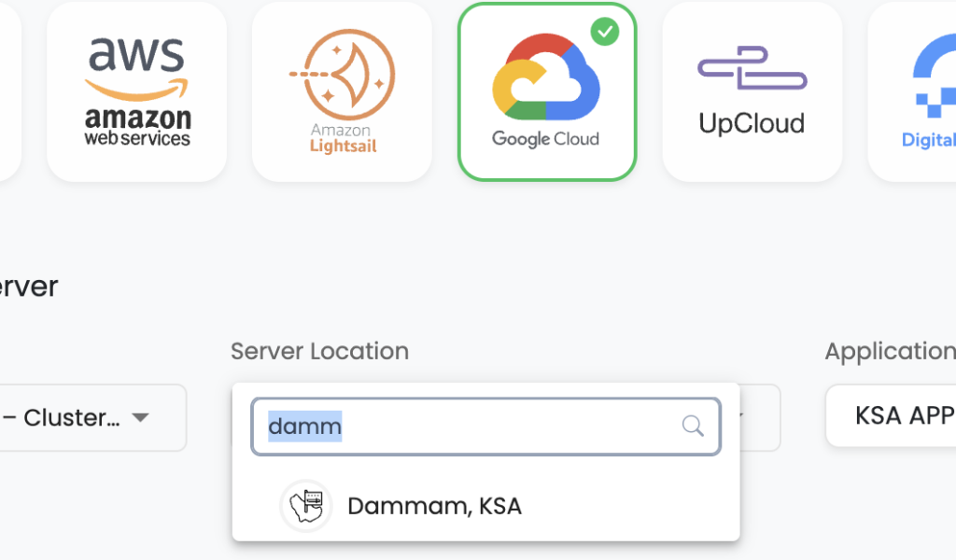Image resolution: width=956 pixels, height=560 pixels.
Task: Select the Amazon Web Services provider card
Action: (x=137, y=91)
